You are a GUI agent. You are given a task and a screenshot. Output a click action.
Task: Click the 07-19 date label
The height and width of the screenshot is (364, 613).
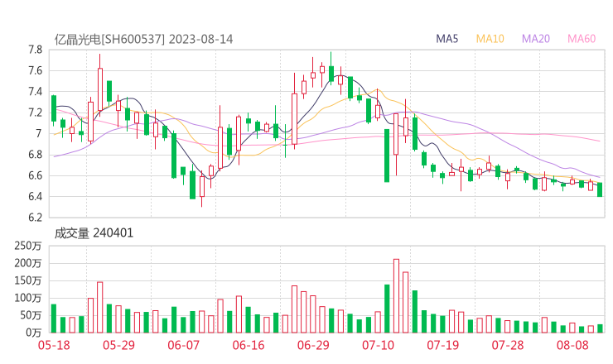(x=442, y=345)
